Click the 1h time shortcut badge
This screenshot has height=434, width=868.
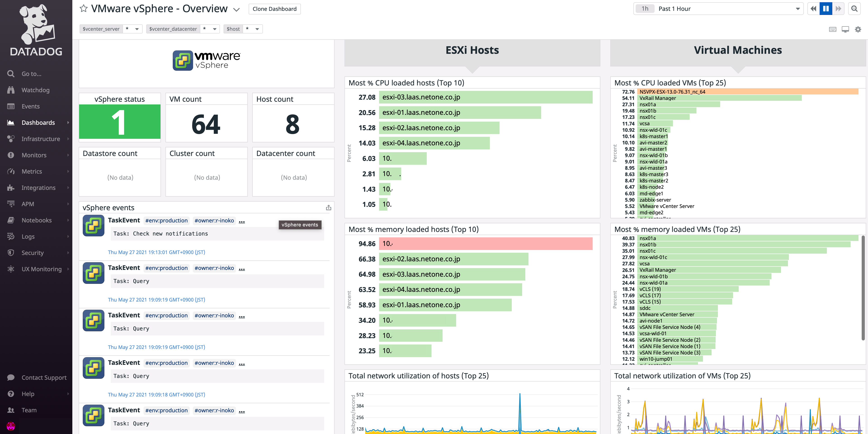tap(645, 9)
